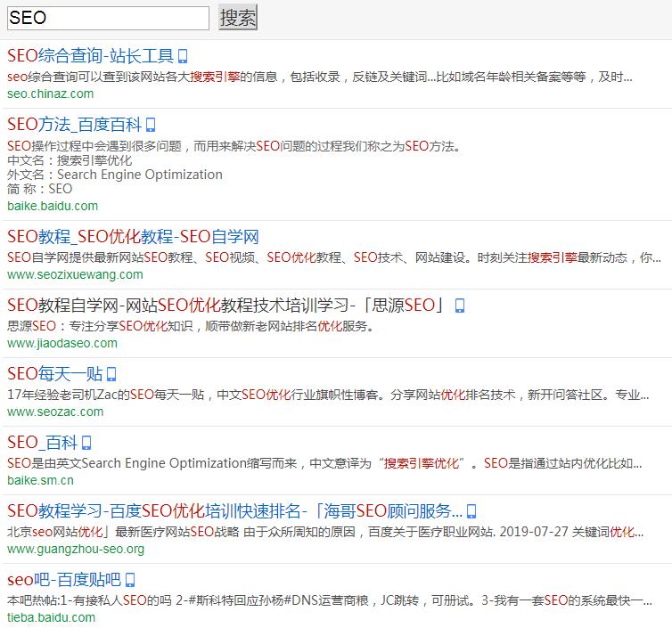Click the mobile icon beside seo吧-百度贴吧
Viewport: 672px width, 628px height.
click(x=130, y=580)
